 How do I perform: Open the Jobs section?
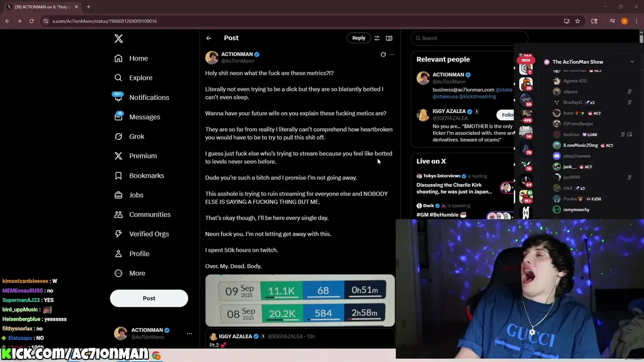[x=129, y=195]
